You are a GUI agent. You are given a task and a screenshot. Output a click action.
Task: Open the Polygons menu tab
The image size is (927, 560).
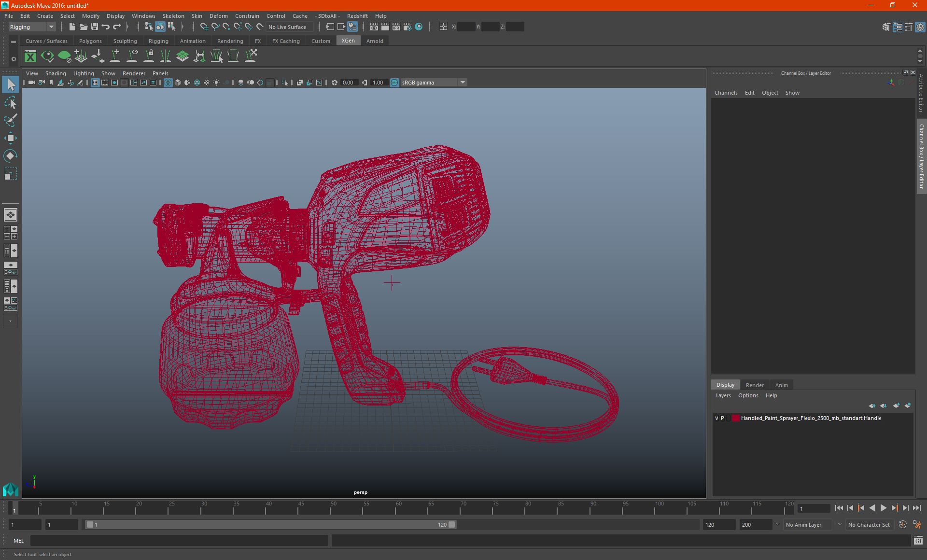(x=91, y=41)
